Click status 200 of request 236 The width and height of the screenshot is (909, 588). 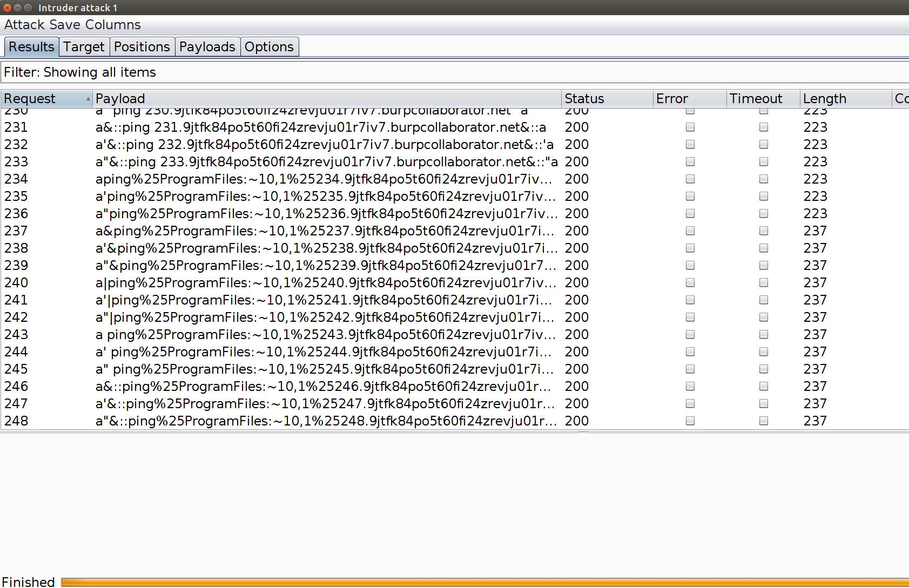(577, 213)
